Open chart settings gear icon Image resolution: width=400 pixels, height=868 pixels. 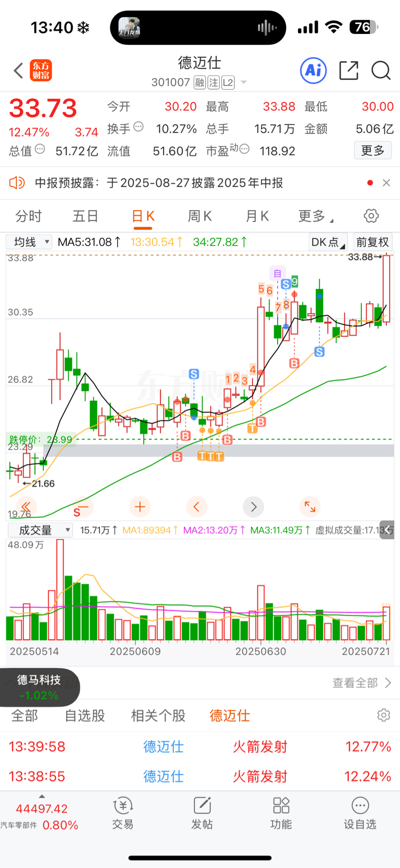pos(371,216)
